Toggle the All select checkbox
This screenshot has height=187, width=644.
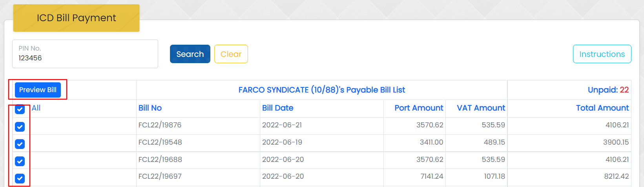point(20,109)
